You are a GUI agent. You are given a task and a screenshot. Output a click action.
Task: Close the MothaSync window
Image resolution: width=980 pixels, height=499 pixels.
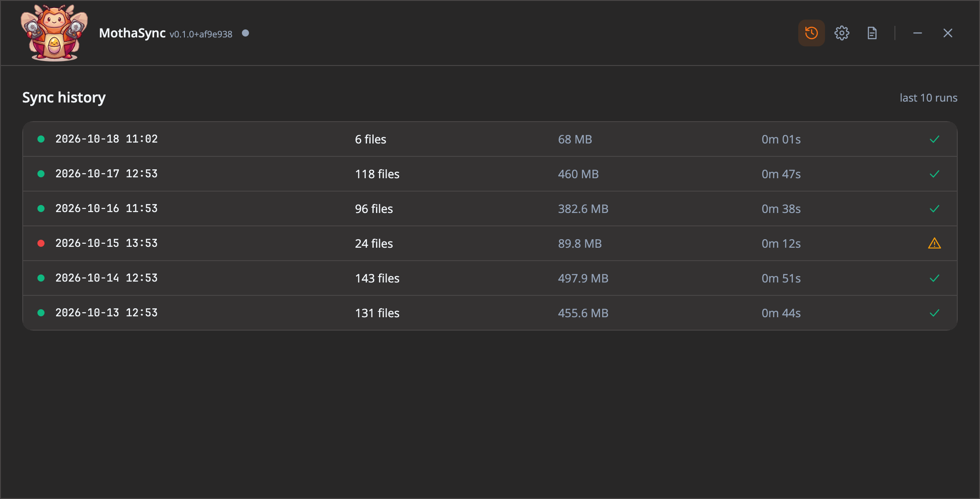tap(947, 33)
